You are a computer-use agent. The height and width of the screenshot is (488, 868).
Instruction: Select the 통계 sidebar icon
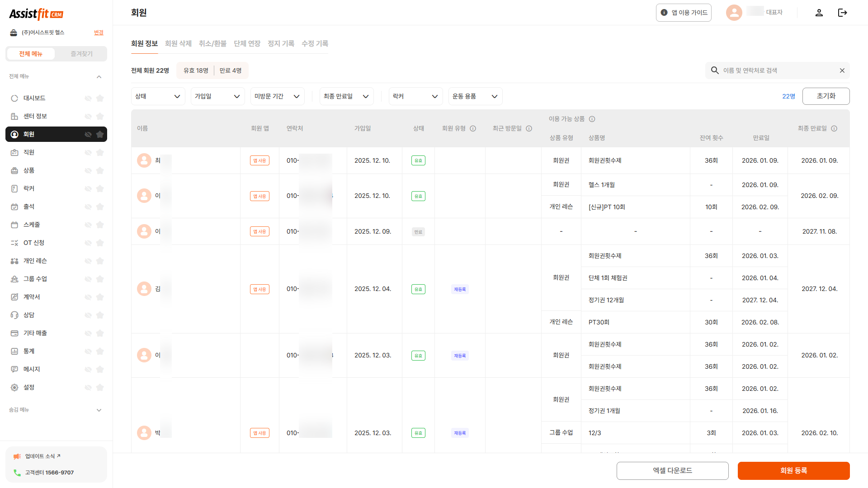pos(14,351)
